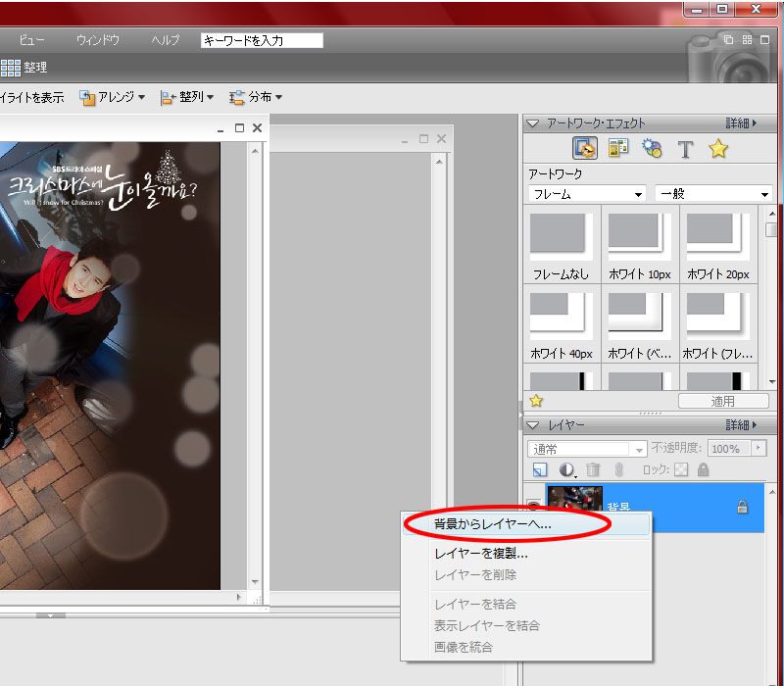784x686 pixels.
Task: Collapse the アートワーク・エフェクト panel triangle
Action: coord(532,123)
